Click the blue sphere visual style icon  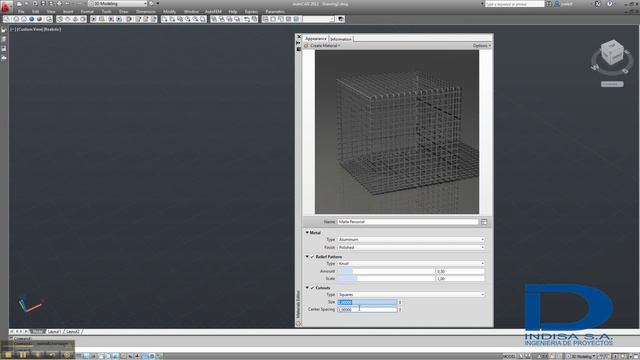pos(31,19)
